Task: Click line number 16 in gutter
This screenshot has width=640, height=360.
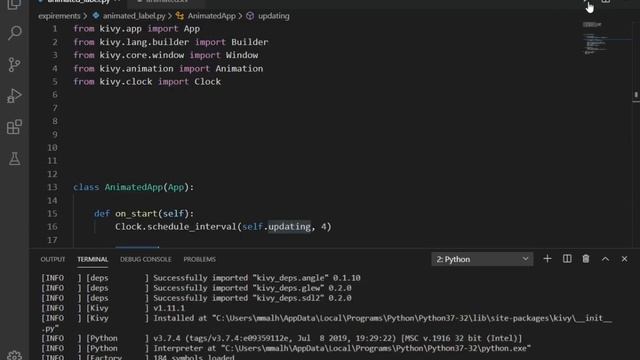Action: 52,227
